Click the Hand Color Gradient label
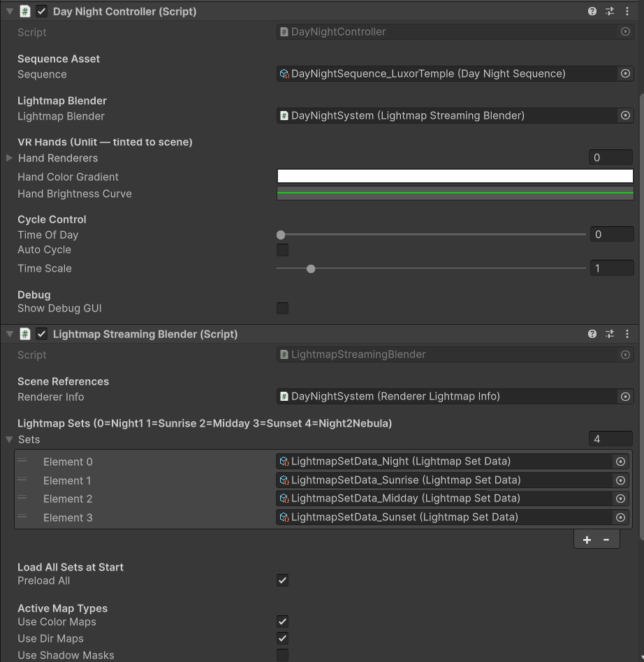Viewport: 644px width, 662px height. 68,177
